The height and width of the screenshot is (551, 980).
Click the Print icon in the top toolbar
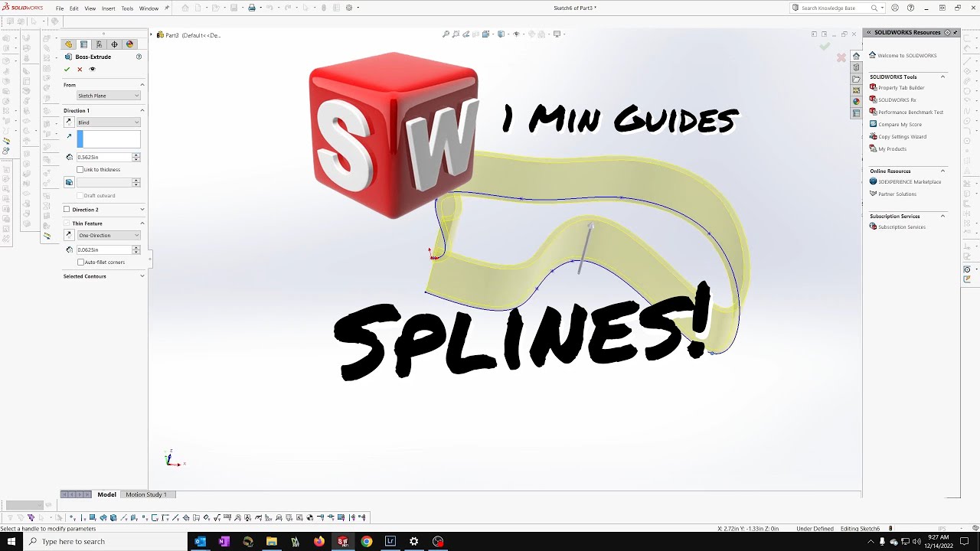point(251,8)
